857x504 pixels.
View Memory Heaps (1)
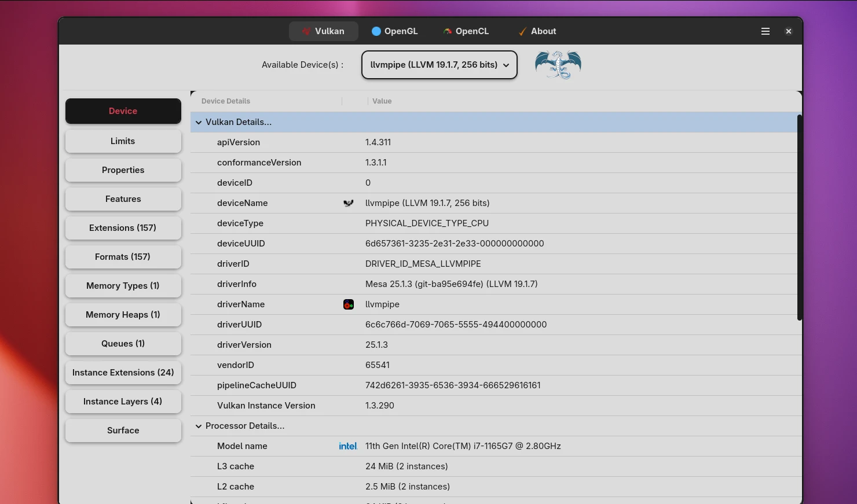click(123, 315)
